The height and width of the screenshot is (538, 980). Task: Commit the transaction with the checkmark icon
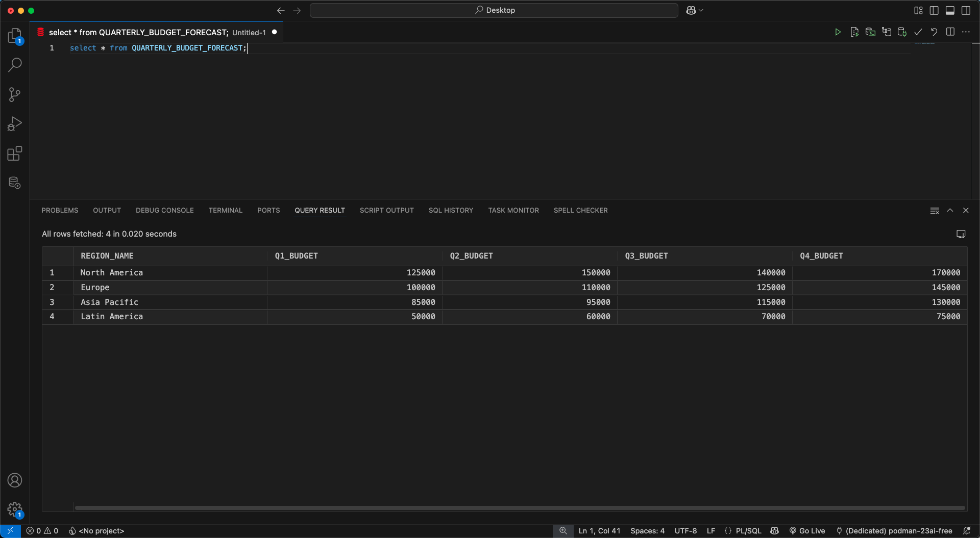tap(918, 32)
